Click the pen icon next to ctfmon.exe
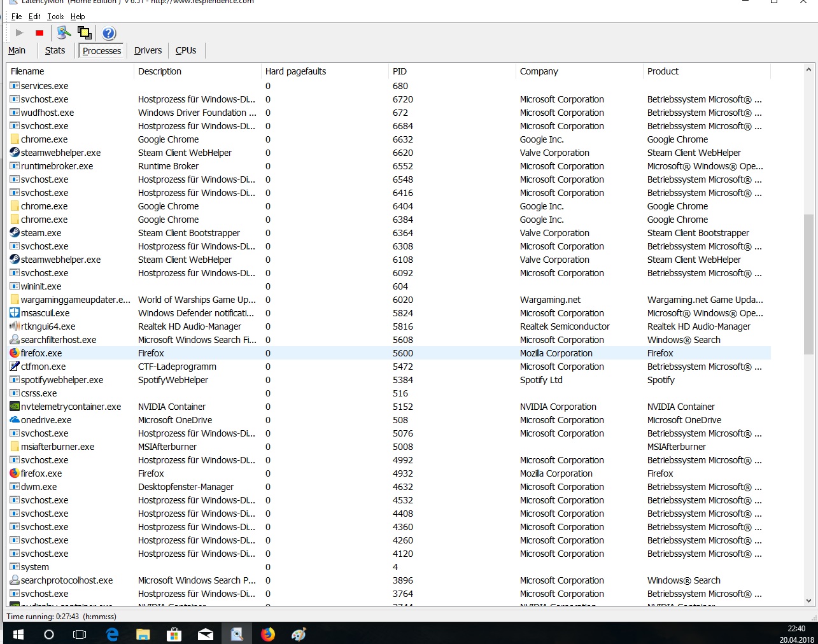 click(15, 367)
